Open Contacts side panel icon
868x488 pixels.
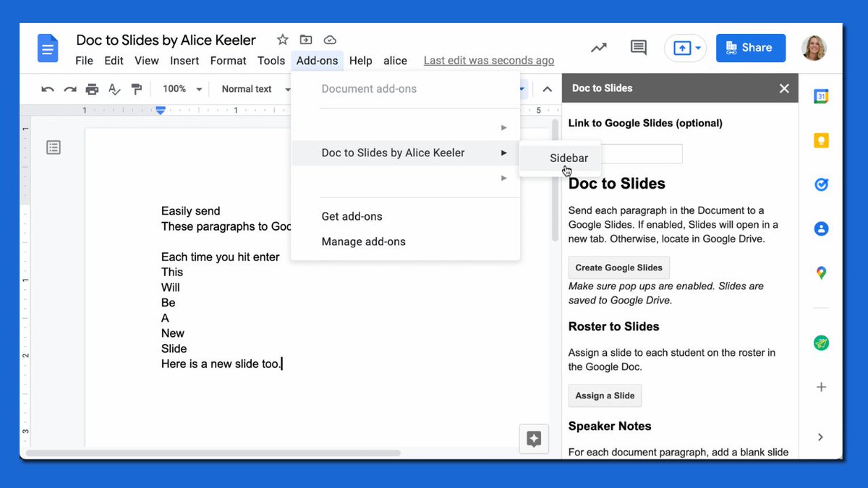point(821,228)
